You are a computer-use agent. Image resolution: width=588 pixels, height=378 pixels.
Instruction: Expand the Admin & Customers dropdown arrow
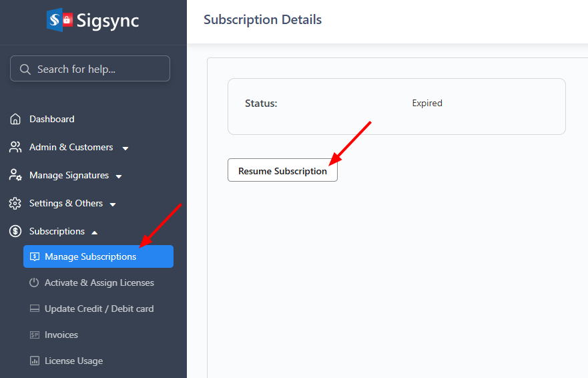pos(125,148)
